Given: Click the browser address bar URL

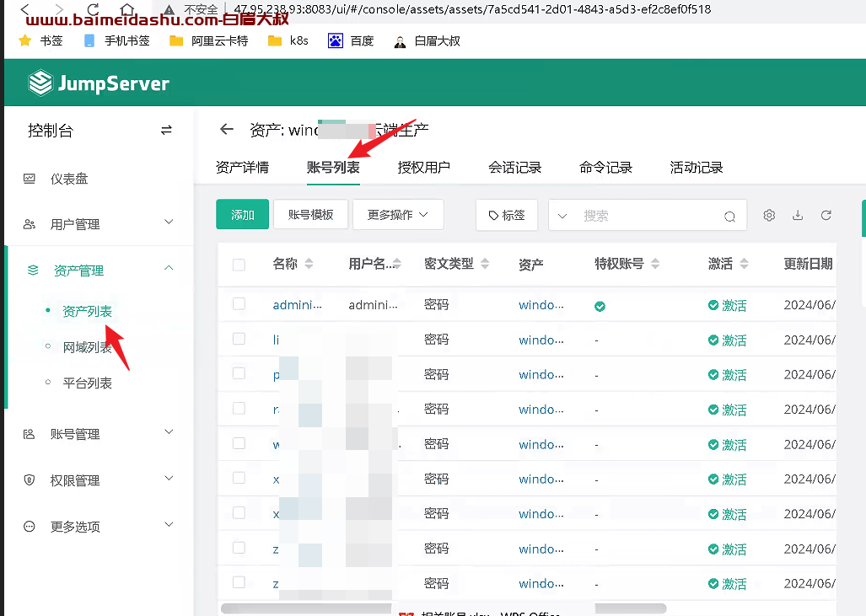Looking at the screenshot, I should tap(472, 9).
